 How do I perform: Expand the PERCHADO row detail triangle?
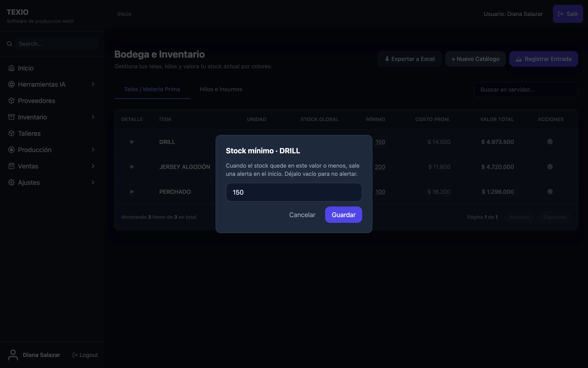132,192
